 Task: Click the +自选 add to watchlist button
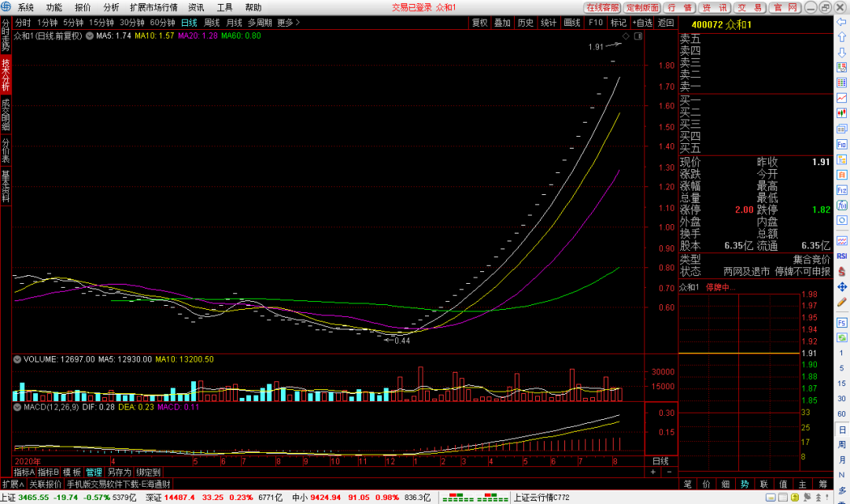tap(641, 23)
